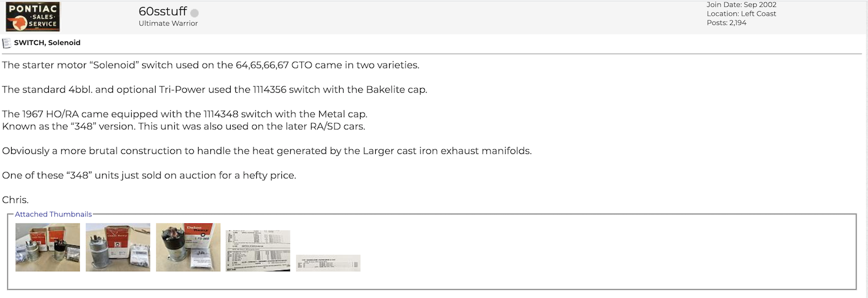Screen dimensions: 868x298
Task: Click the sentence about the hefty auction price
Action: click(149, 176)
